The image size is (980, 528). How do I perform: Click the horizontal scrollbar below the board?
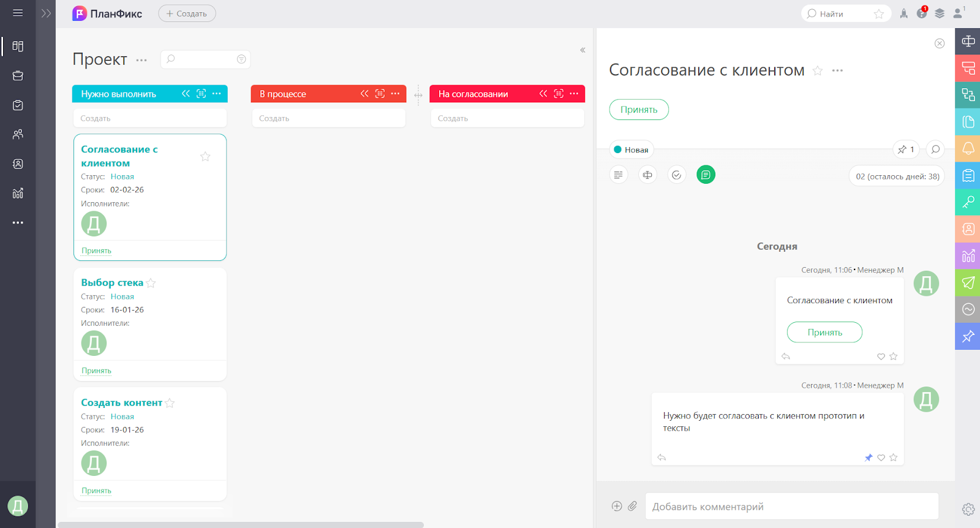tap(241, 525)
